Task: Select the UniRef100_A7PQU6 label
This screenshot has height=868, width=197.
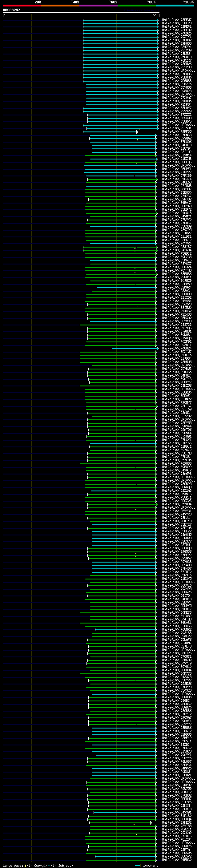Action: pos(176,74)
